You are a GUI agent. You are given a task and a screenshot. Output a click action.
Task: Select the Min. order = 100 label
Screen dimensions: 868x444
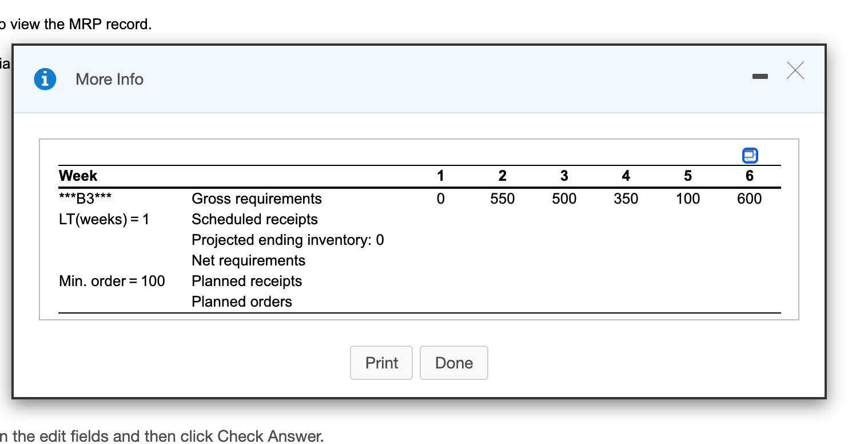(x=112, y=281)
